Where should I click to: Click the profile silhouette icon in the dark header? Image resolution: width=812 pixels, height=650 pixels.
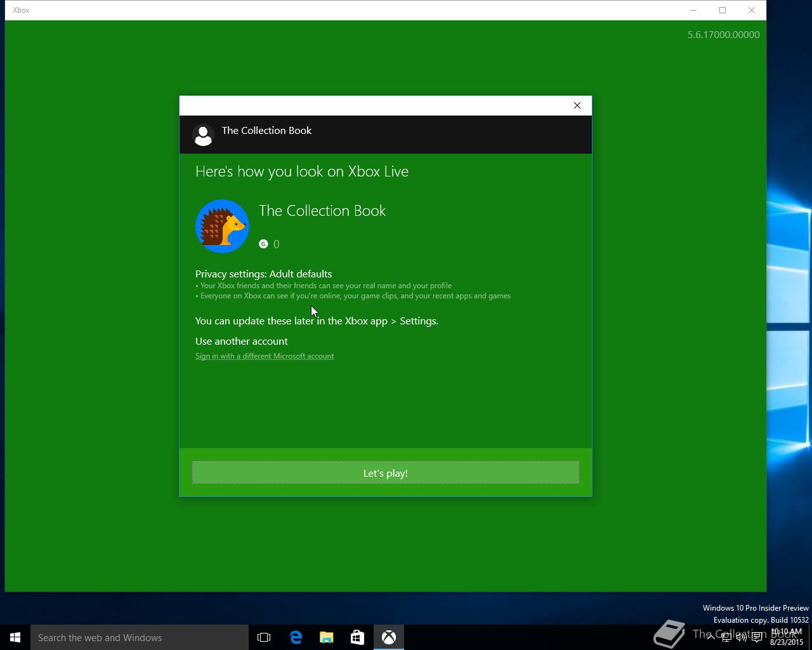tap(203, 135)
